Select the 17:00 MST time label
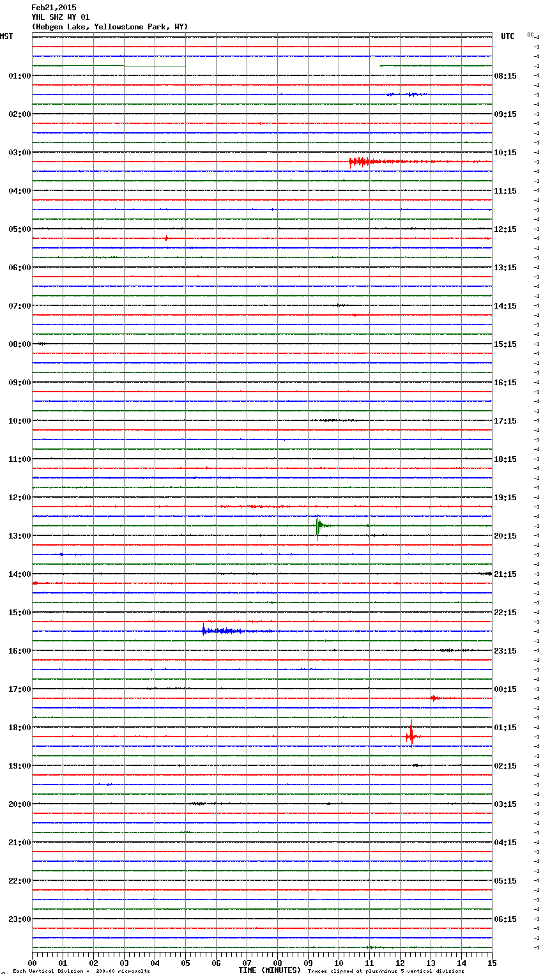 (19, 689)
